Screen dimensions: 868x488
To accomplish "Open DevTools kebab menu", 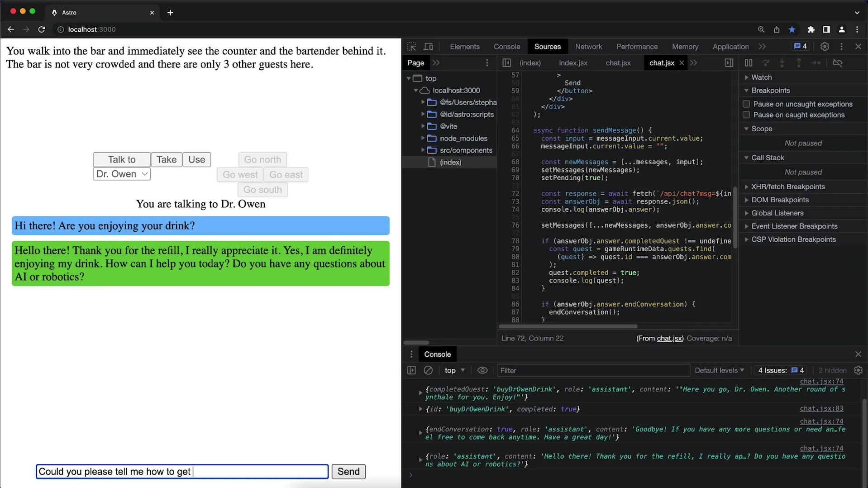I will tap(841, 47).
